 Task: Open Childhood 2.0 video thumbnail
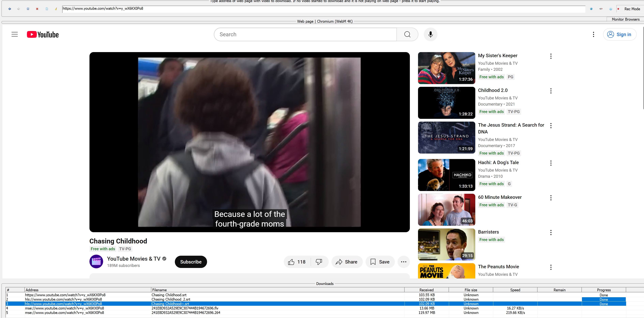pos(446,103)
